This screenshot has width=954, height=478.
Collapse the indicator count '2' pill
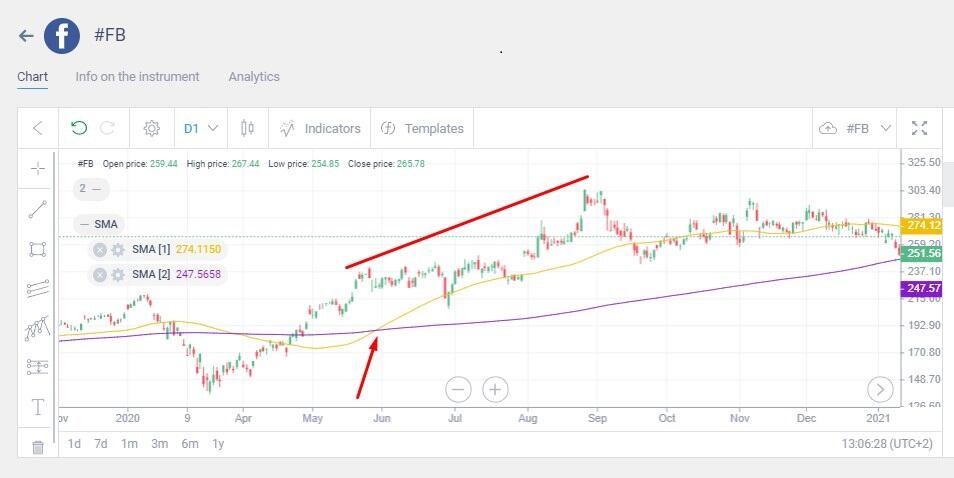[91, 189]
